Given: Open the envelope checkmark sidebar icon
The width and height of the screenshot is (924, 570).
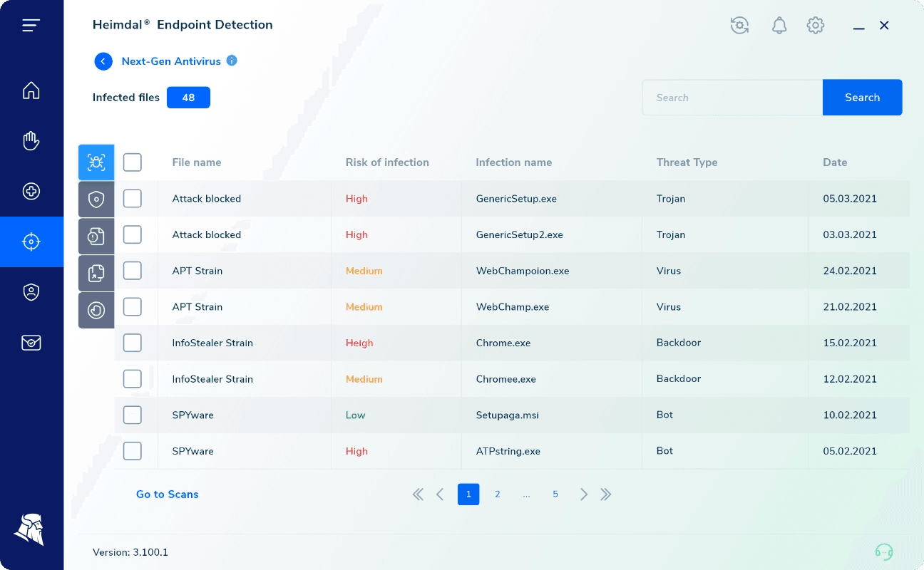Looking at the screenshot, I should [x=31, y=343].
